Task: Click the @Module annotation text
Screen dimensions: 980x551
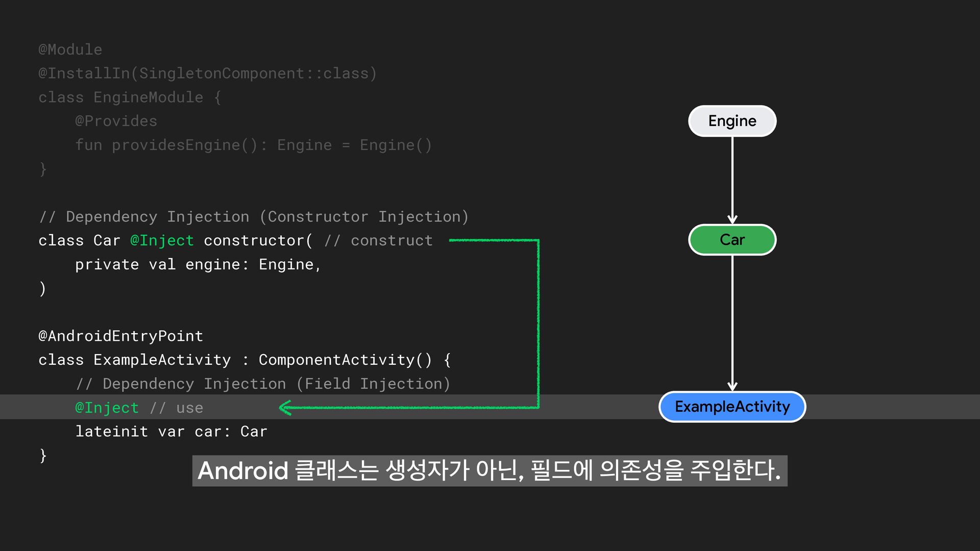Action: pos(70,49)
